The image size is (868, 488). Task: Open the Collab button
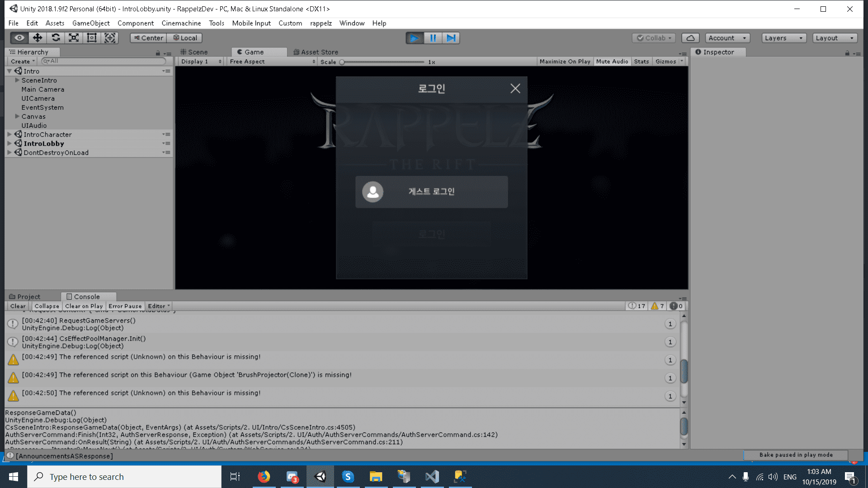point(654,38)
